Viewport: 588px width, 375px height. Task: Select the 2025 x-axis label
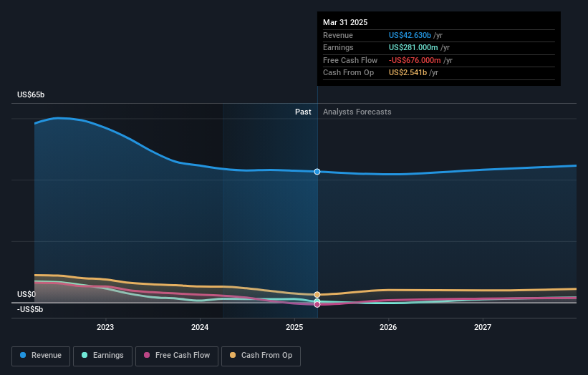[x=294, y=327]
